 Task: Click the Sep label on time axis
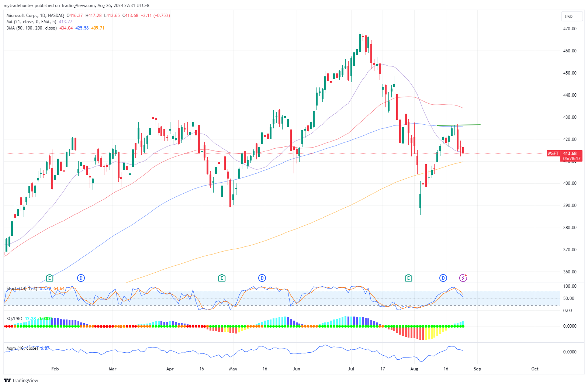tap(477, 369)
